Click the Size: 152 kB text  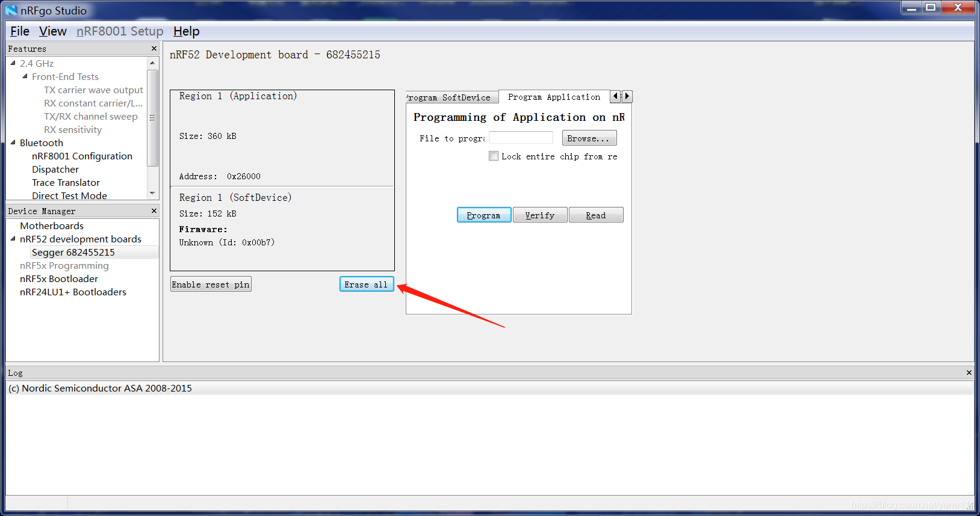(208, 213)
